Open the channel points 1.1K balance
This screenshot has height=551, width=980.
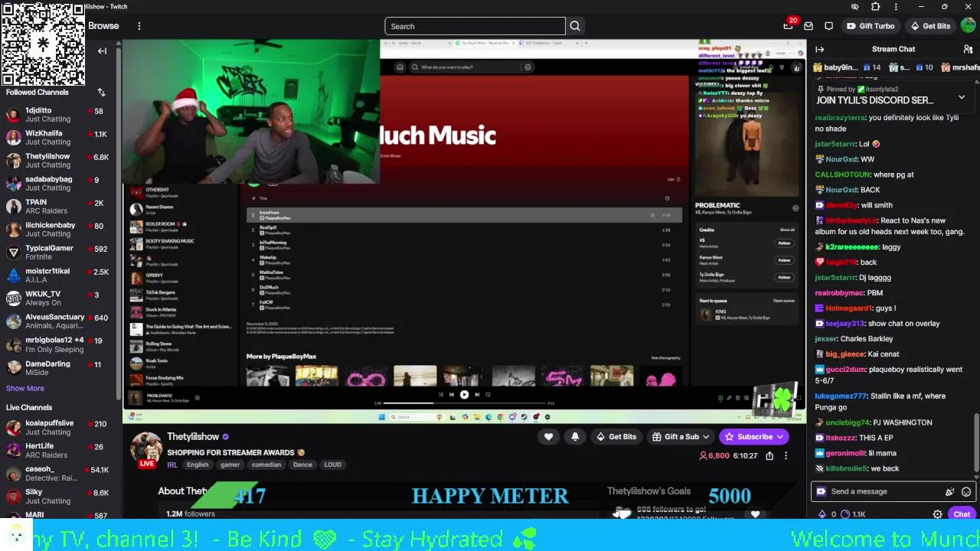(853, 514)
